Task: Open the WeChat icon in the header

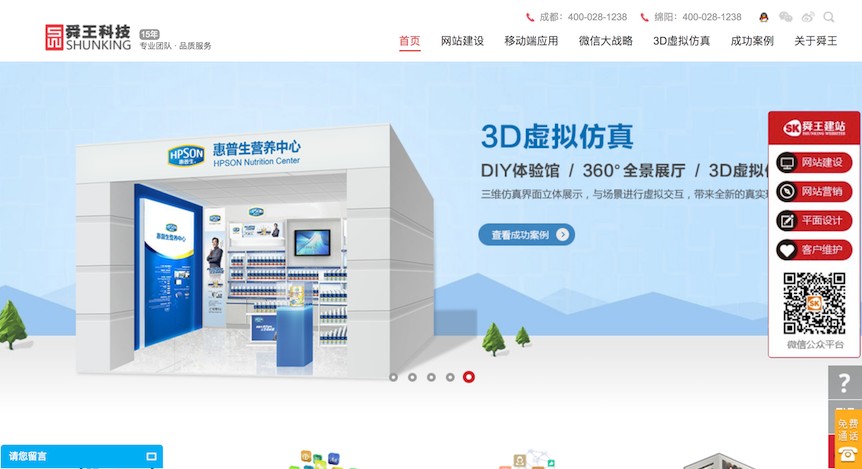Action: coord(786,17)
